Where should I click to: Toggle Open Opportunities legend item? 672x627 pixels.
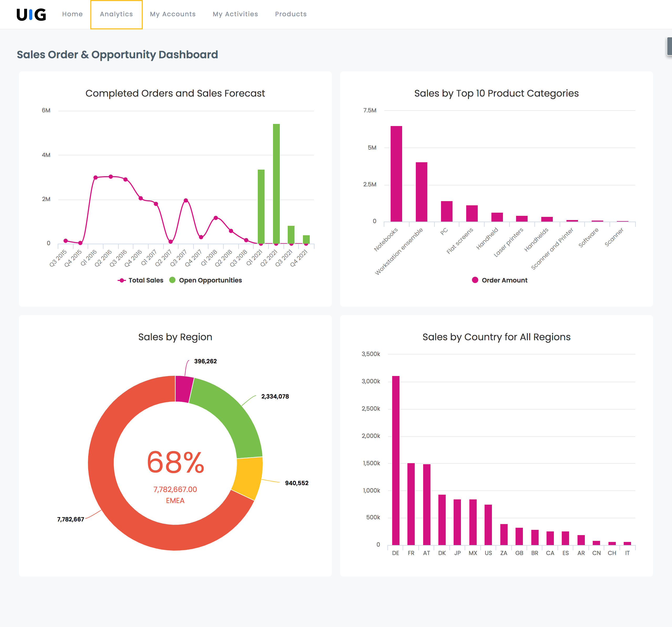[x=206, y=280]
